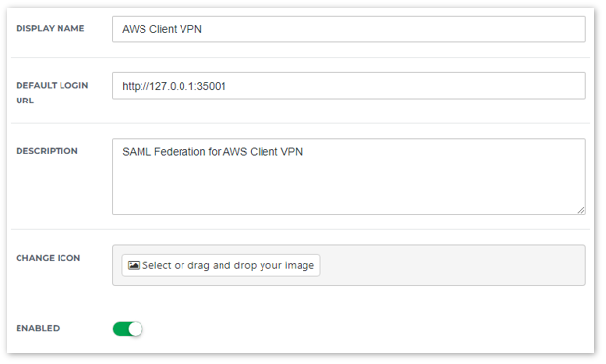
Task: Click the ENABLED label text
Action: pos(37,328)
